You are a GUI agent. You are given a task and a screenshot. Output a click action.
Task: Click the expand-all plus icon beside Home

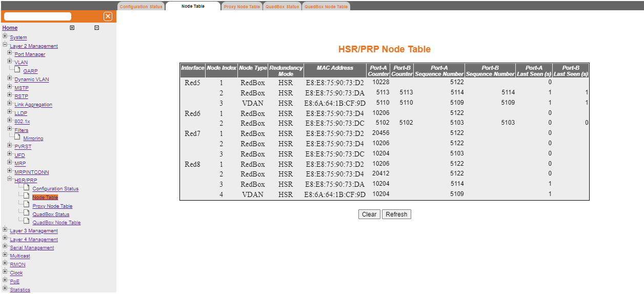coord(72,28)
